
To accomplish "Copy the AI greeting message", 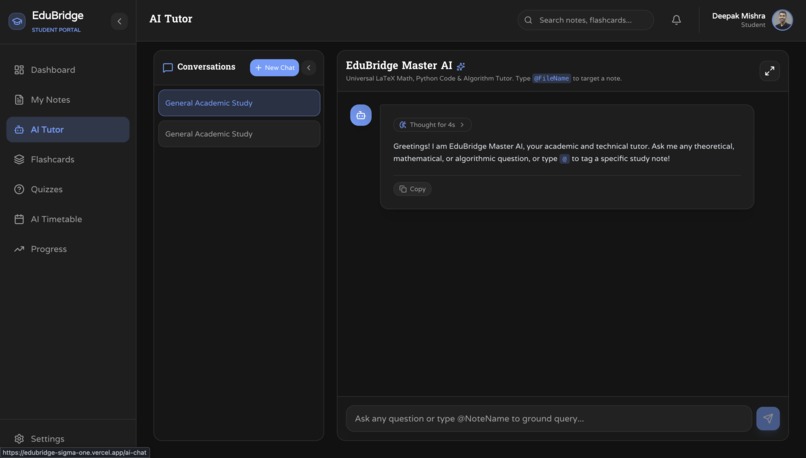I will click(x=412, y=189).
